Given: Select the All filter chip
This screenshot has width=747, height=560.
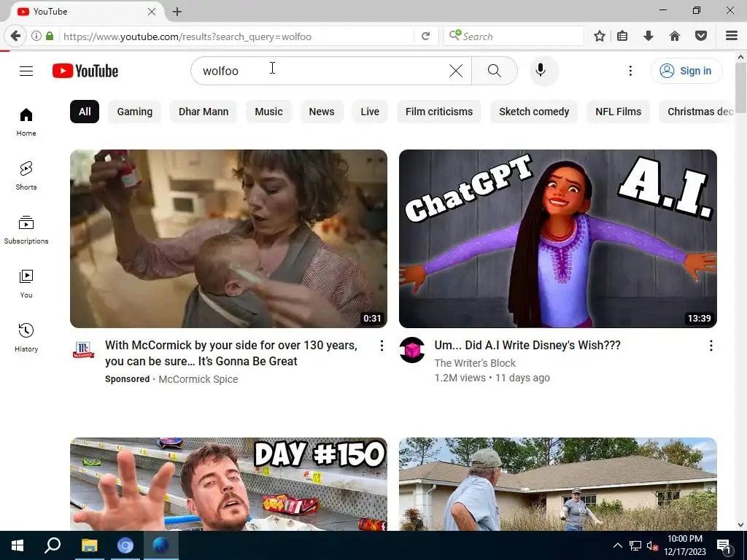Looking at the screenshot, I should point(85,112).
